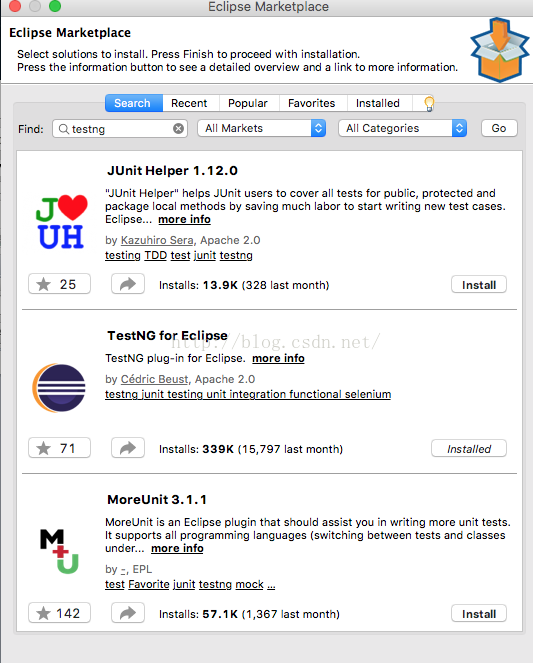Image resolution: width=533 pixels, height=663 pixels.
Task: Click the mock tag under MoreUnit
Action: 249,584
